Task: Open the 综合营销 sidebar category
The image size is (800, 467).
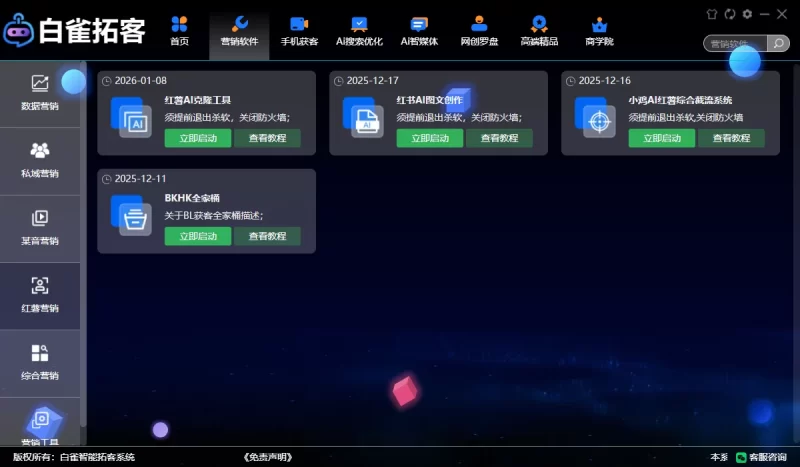Action: pos(40,363)
